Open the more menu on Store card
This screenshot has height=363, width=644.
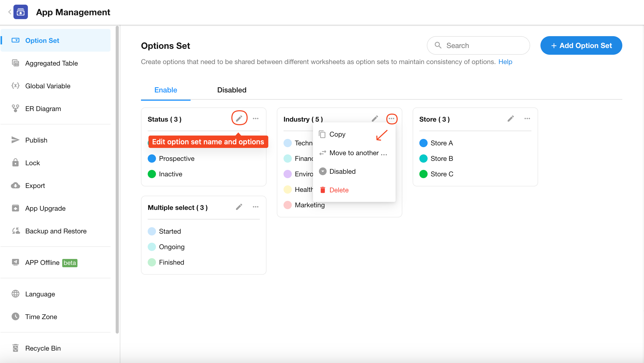point(527,119)
